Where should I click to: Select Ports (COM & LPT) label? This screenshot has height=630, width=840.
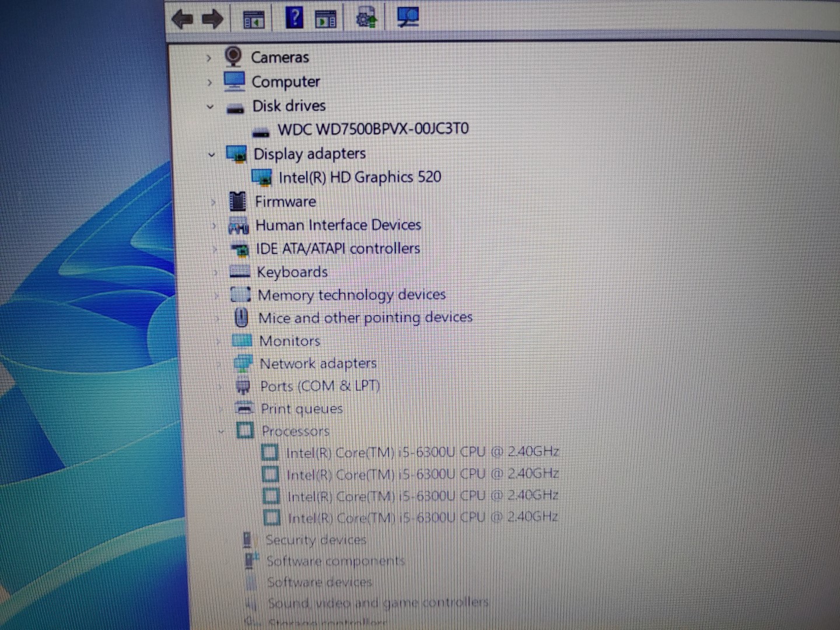[320, 386]
